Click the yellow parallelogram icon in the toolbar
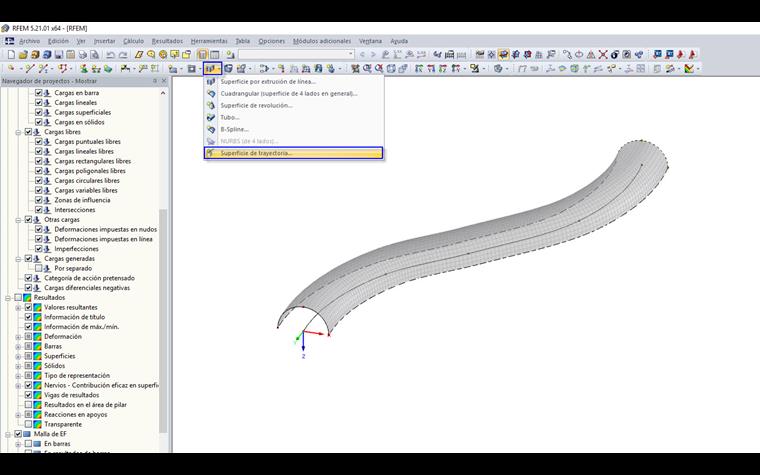The height and width of the screenshot is (475, 760). (x=139, y=55)
